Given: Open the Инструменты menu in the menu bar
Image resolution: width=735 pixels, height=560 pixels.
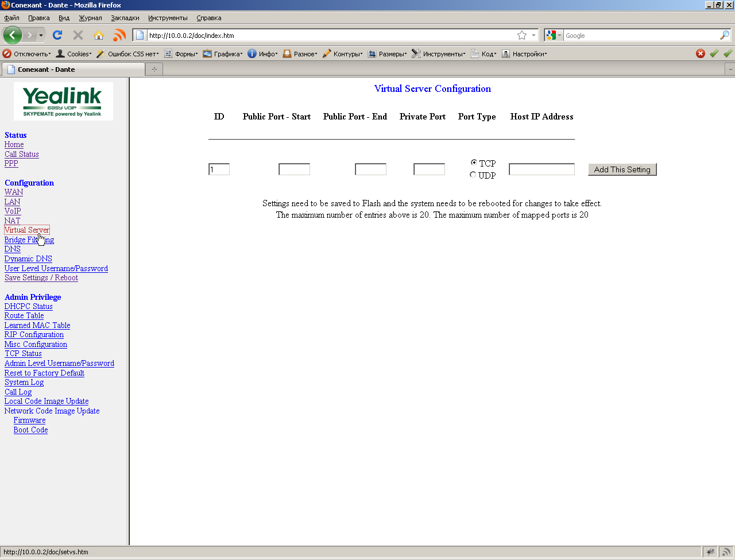Looking at the screenshot, I should pos(168,18).
